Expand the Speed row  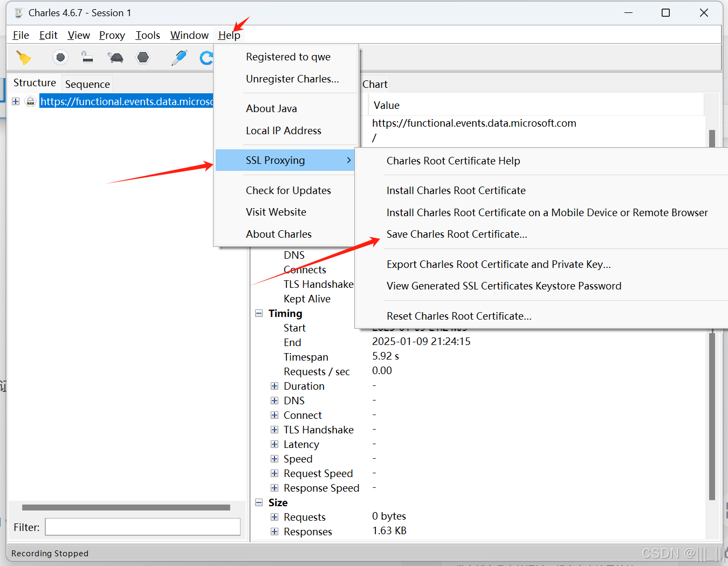pyautogui.click(x=274, y=459)
